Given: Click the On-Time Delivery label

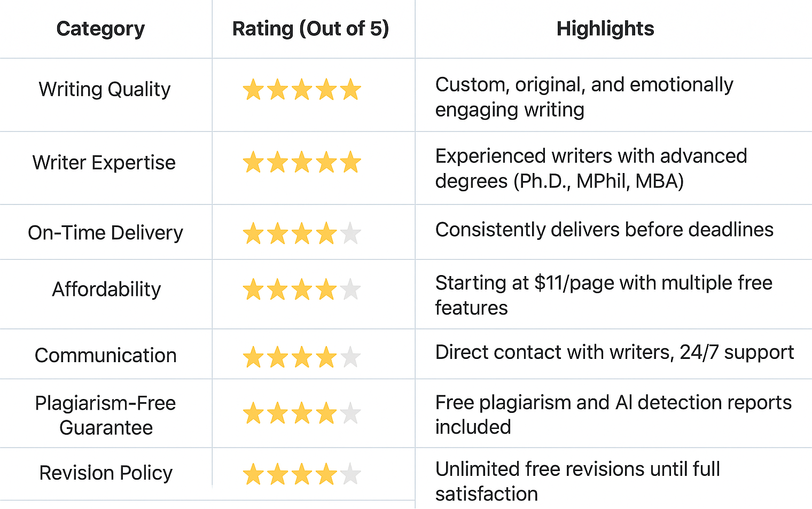Looking at the screenshot, I should pyautogui.click(x=105, y=233).
